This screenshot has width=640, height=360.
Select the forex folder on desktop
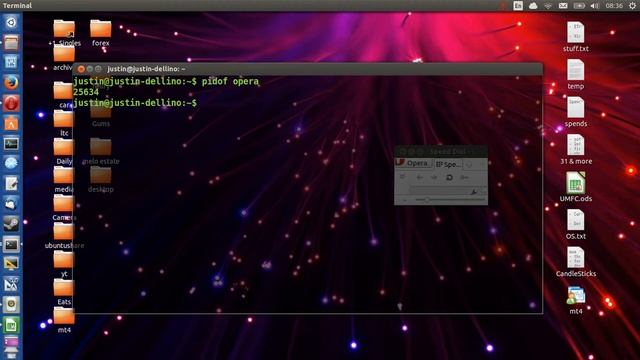(x=100, y=33)
